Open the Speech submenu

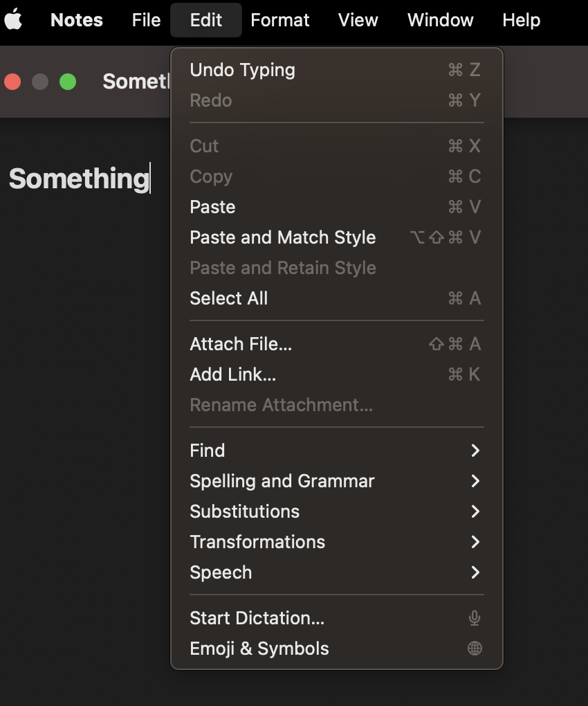pyautogui.click(x=221, y=572)
